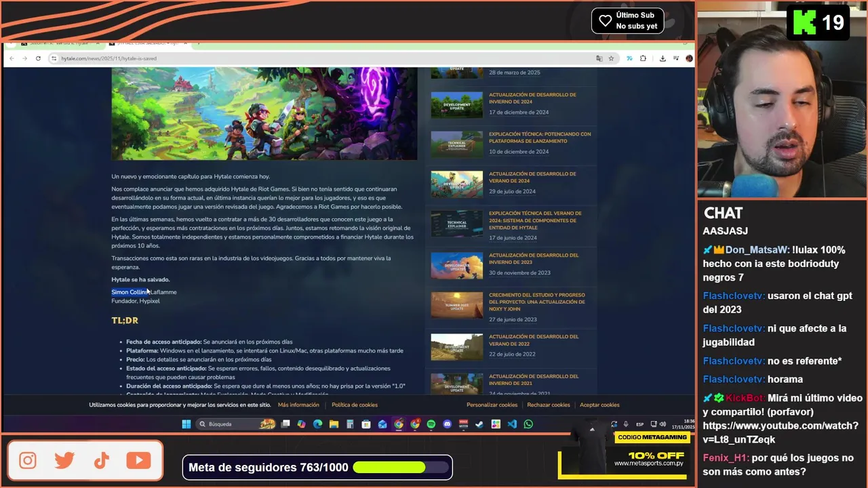Open Visual Studio Code from the taskbar

coord(512,424)
